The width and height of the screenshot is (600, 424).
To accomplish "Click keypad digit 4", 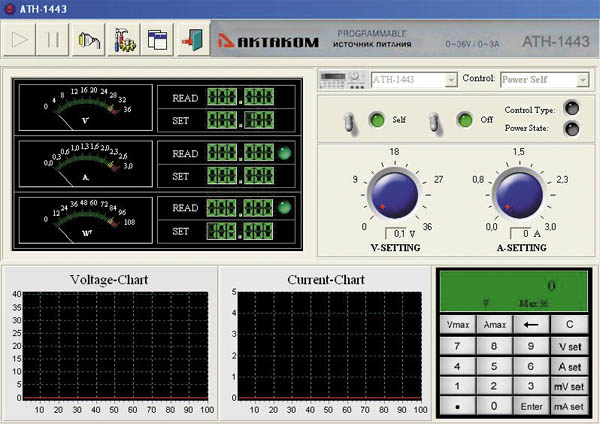I will pos(458,367).
